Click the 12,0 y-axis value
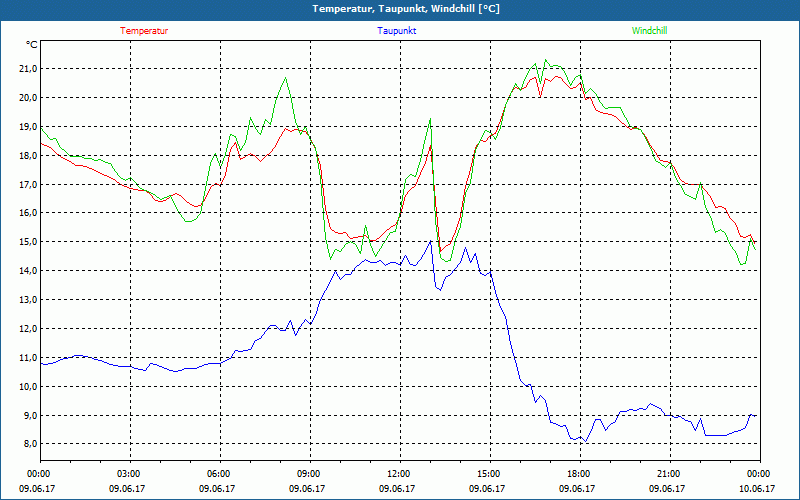This screenshot has height=500, width=800. point(28,329)
